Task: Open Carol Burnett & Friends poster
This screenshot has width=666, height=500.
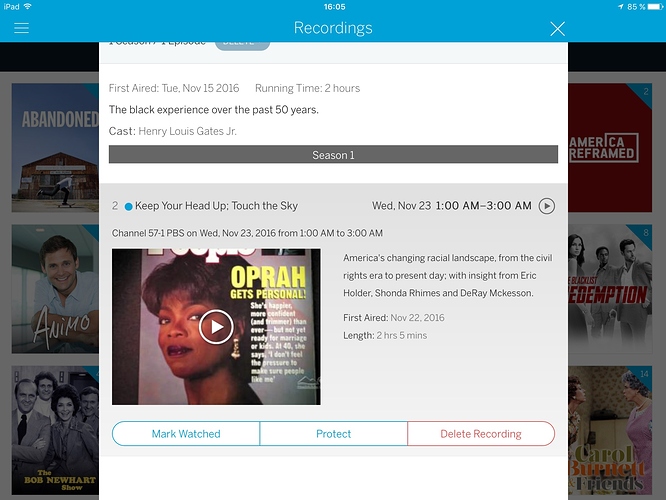Action: tap(610, 430)
